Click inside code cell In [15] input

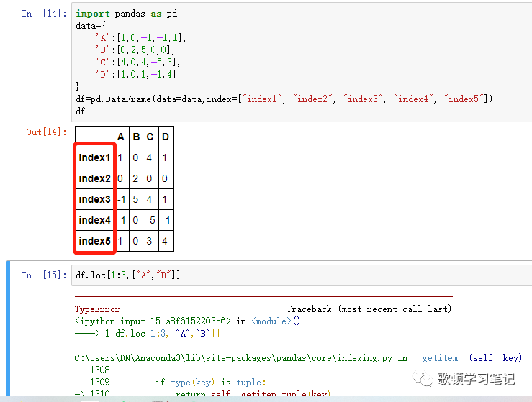click(302, 275)
